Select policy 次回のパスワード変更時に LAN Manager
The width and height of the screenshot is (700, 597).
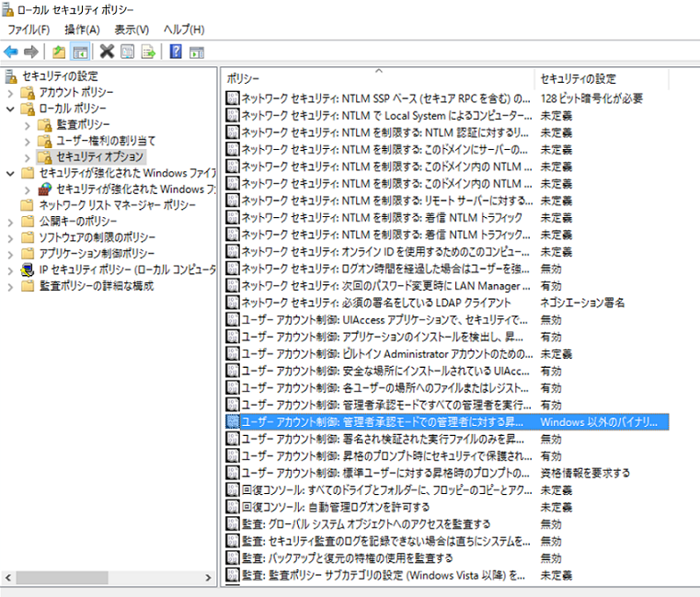pos(386,285)
